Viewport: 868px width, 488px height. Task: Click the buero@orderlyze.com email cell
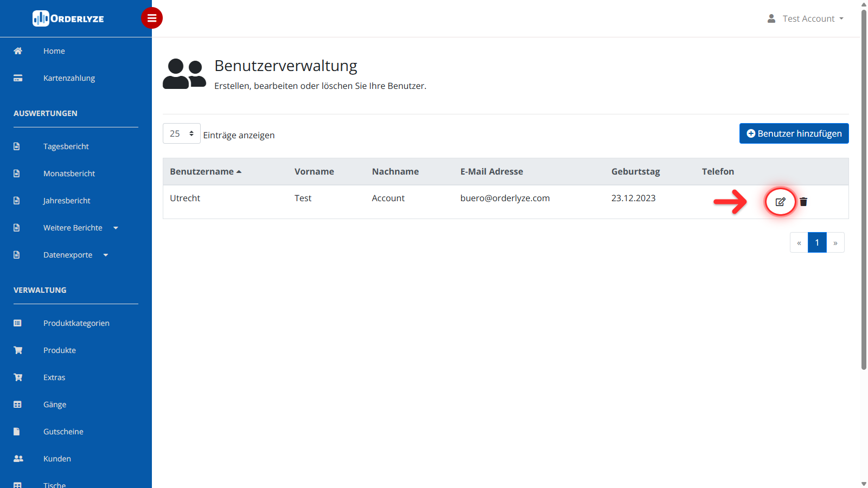point(505,198)
